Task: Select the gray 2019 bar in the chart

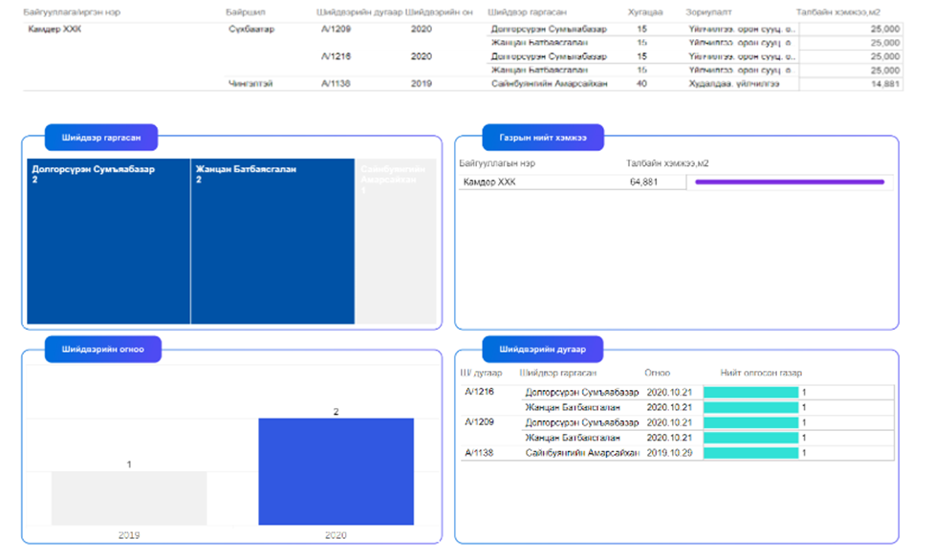Action: 129,498
